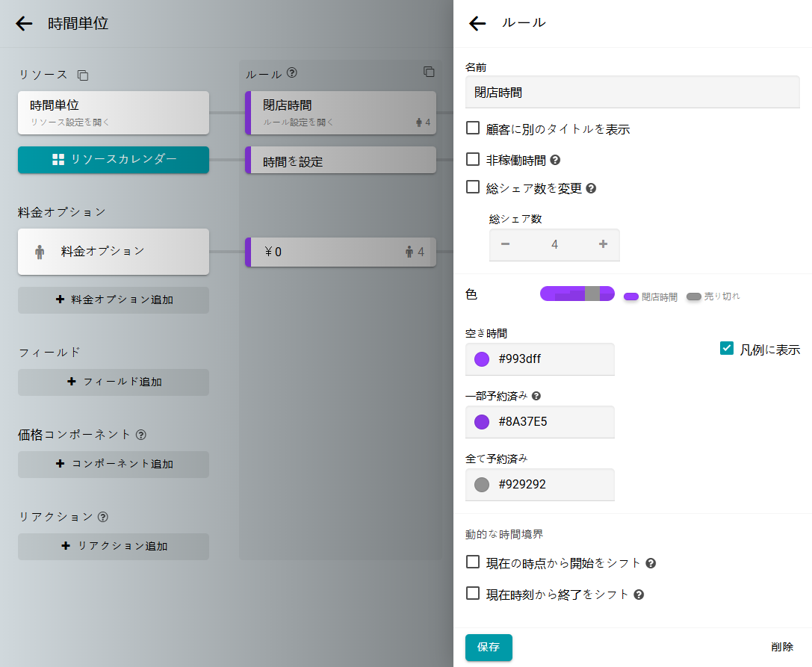
Task: Click the 空き時間 purple color swatch
Action: (482, 359)
